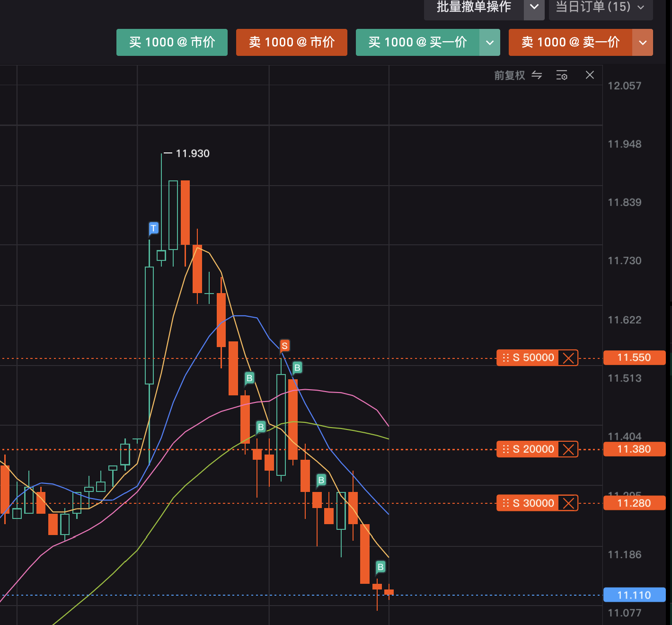Expand the 批量撤单操作 dropdown arrow
Image resolution: width=672 pixels, height=625 pixels.
click(534, 8)
